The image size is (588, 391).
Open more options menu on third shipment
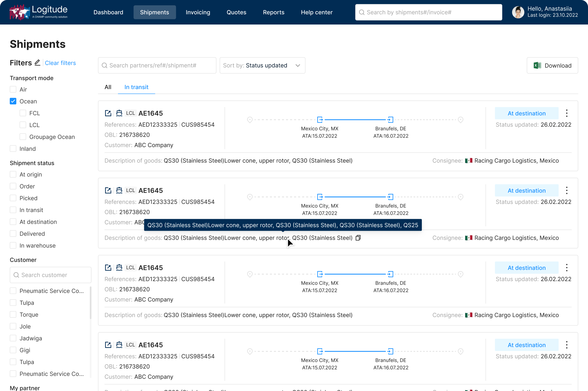point(567,268)
